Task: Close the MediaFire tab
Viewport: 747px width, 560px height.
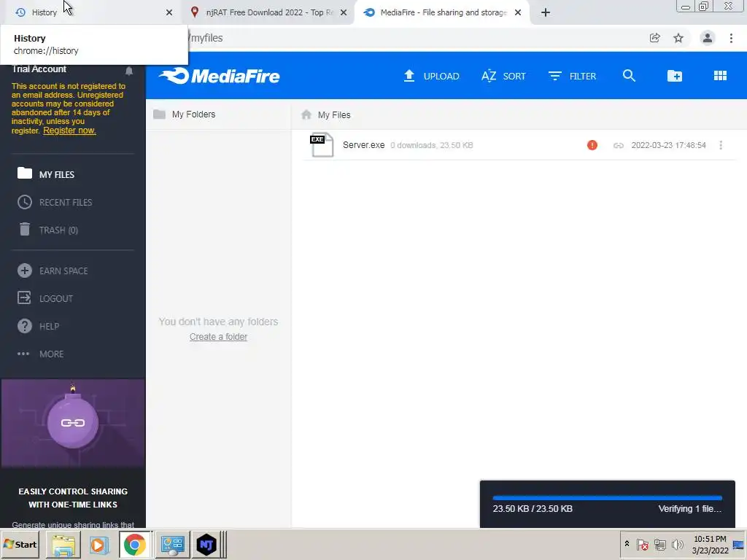Action: 518,12
